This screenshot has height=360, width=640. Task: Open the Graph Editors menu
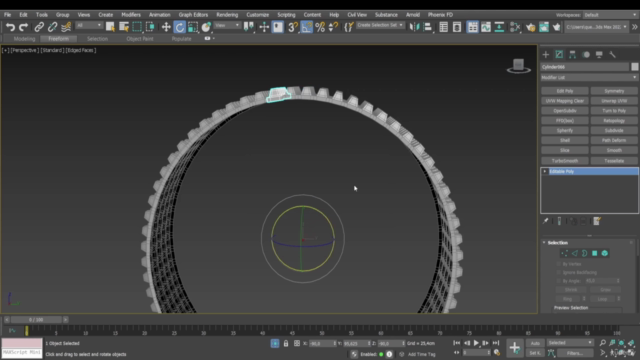(193, 15)
